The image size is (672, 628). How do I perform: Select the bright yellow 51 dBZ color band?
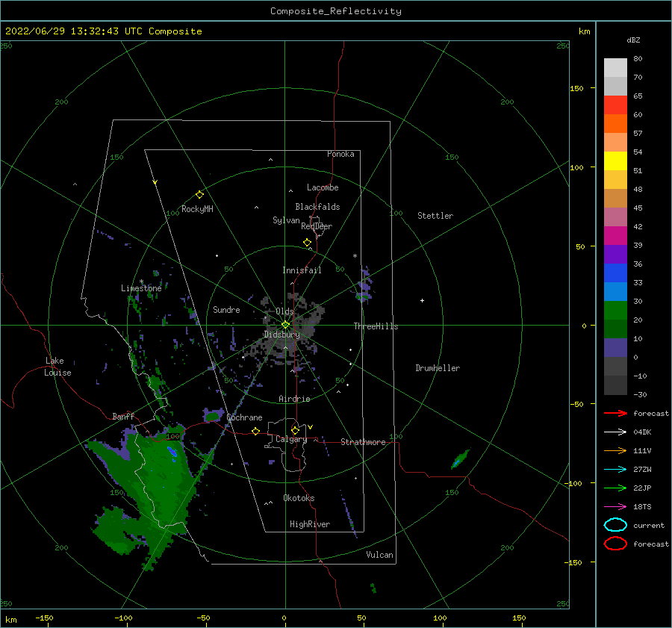click(615, 161)
